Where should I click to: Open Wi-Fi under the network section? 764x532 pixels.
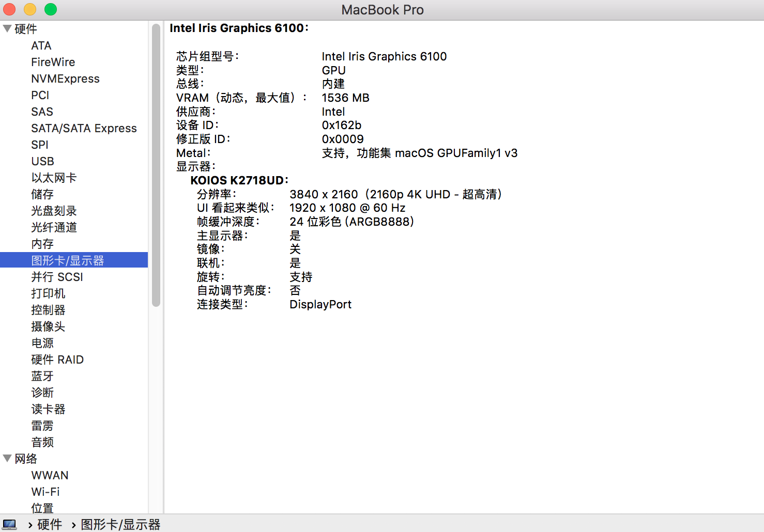tap(45, 492)
